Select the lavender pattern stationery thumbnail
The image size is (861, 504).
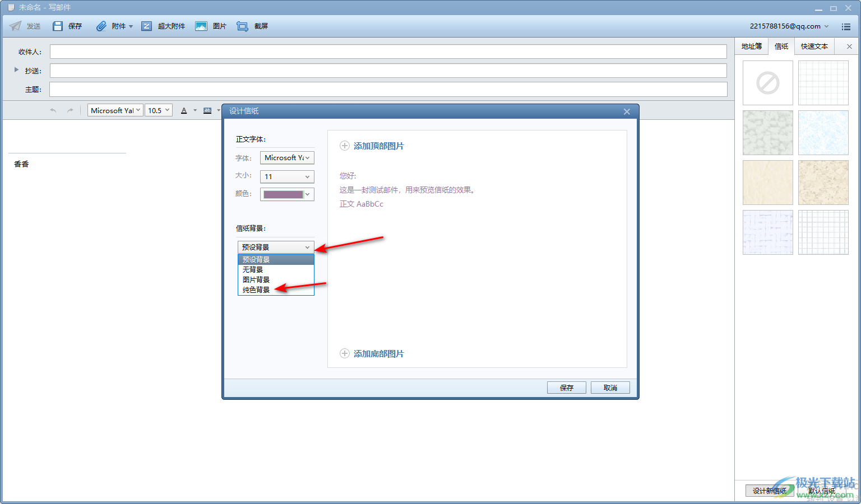coord(768,232)
